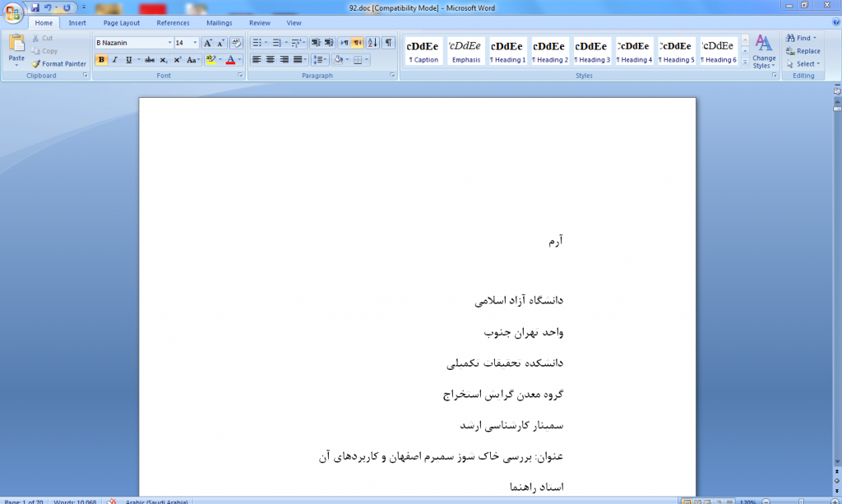842x504 pixels.
Task: Open the font size dropdown
Action: pos(195,43)
